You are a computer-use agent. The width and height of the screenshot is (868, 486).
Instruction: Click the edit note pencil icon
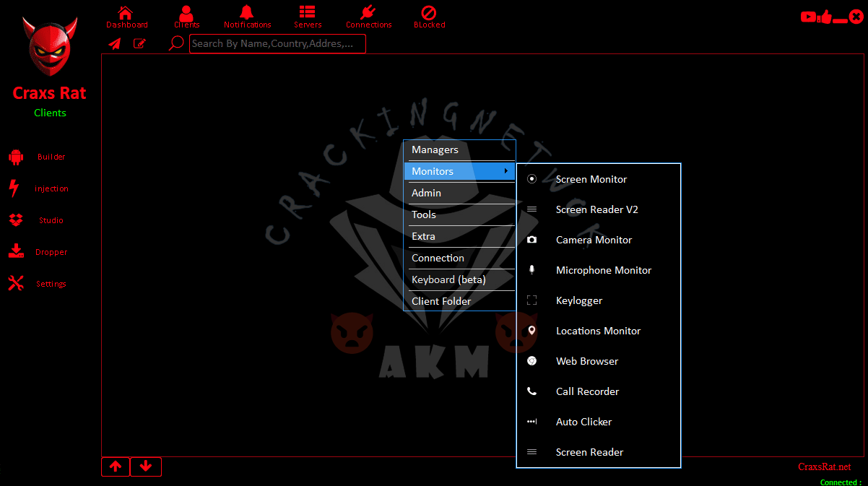[139, 43]
